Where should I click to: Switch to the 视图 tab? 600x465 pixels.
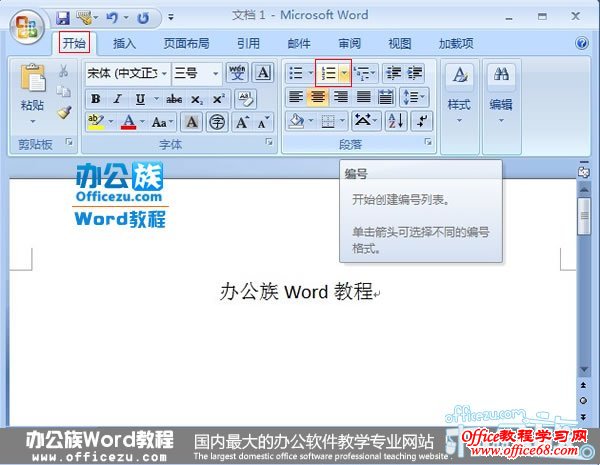400,43
